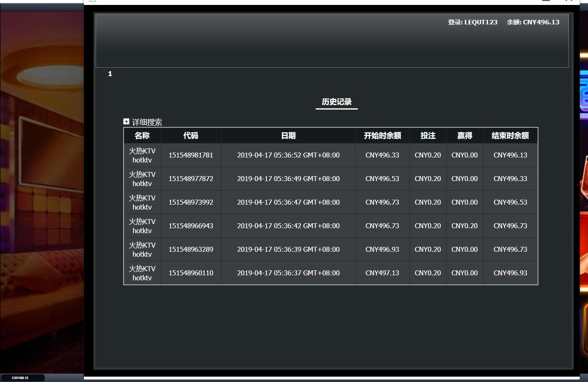
Task: Click the 日期 column header
Action: pyautogui.click(x=288, y=136)
